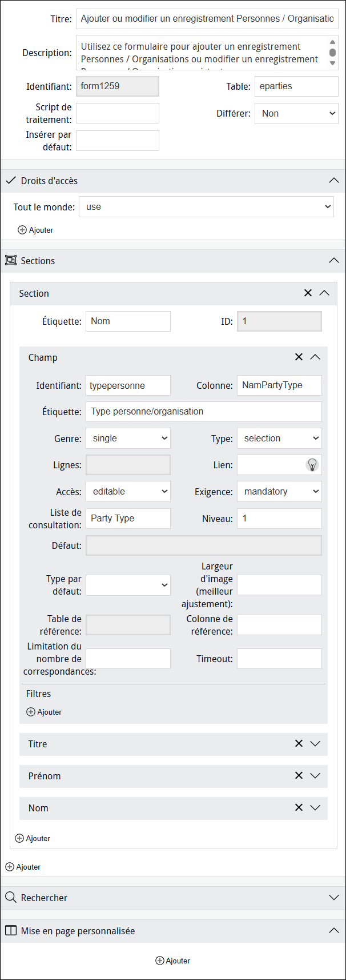
Task: Click the Script de traitement field
Action: pos(118,113)
